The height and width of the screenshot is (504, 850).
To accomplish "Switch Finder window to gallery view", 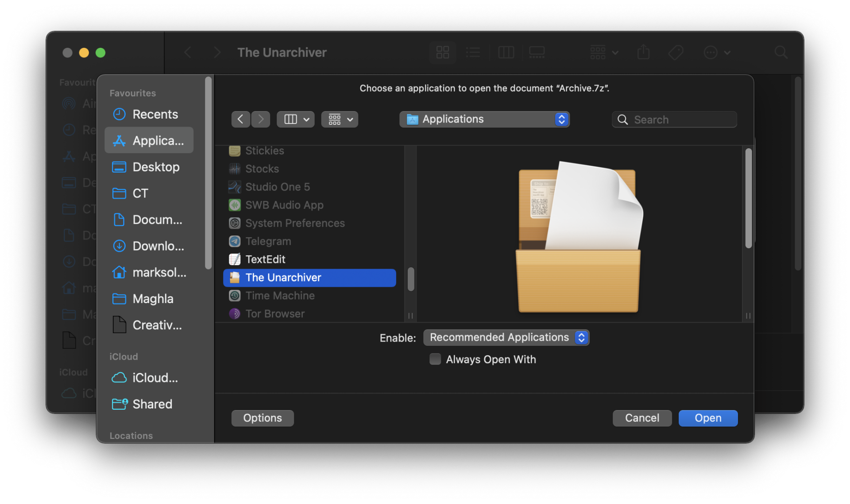I will [537, 53].
